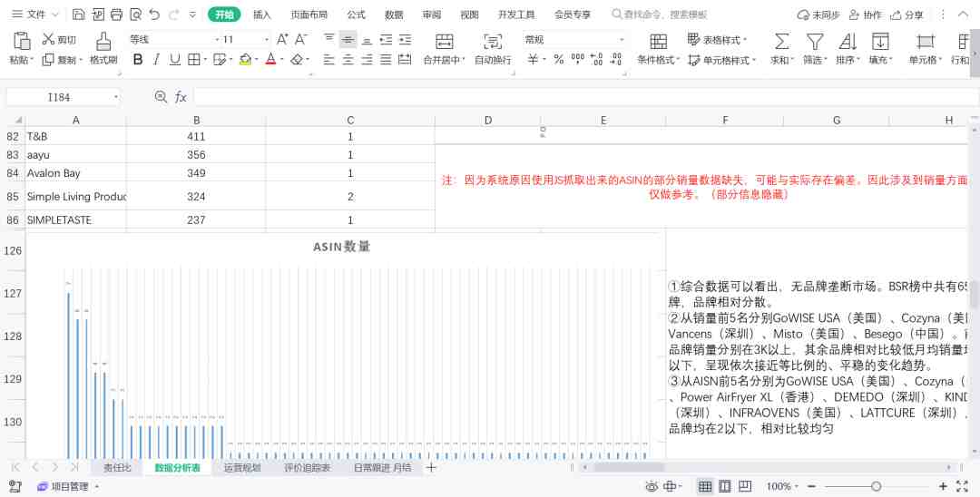Open the Insert (插入) ribbon tab

(262, 15)
